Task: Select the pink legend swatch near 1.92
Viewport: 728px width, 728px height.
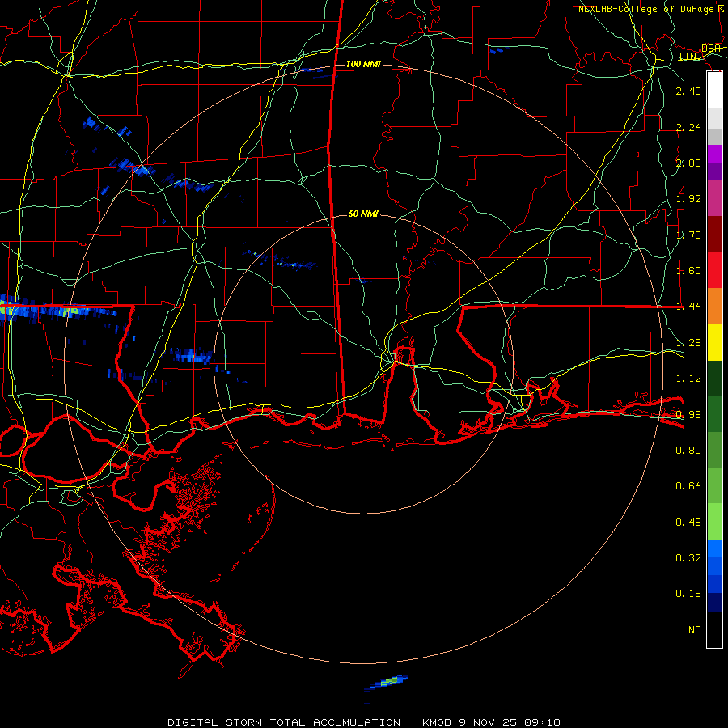Action: tap(714, 198)
